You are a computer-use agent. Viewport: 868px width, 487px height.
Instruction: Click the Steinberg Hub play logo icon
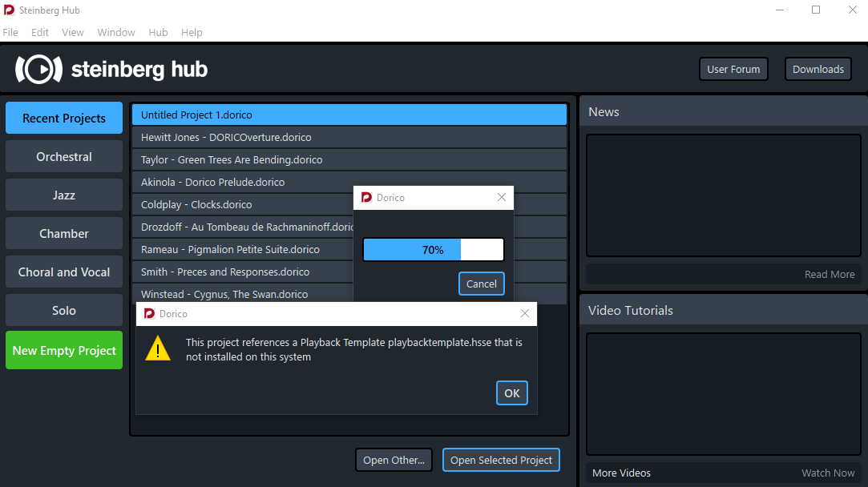[x=38, y=69]
